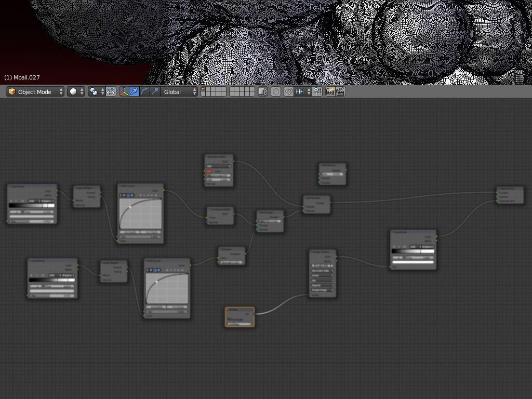Click wrench tools icon in upper RGB Curves node
The height and width of the screenshot is (399, 532).
click(x=148, y=195)
